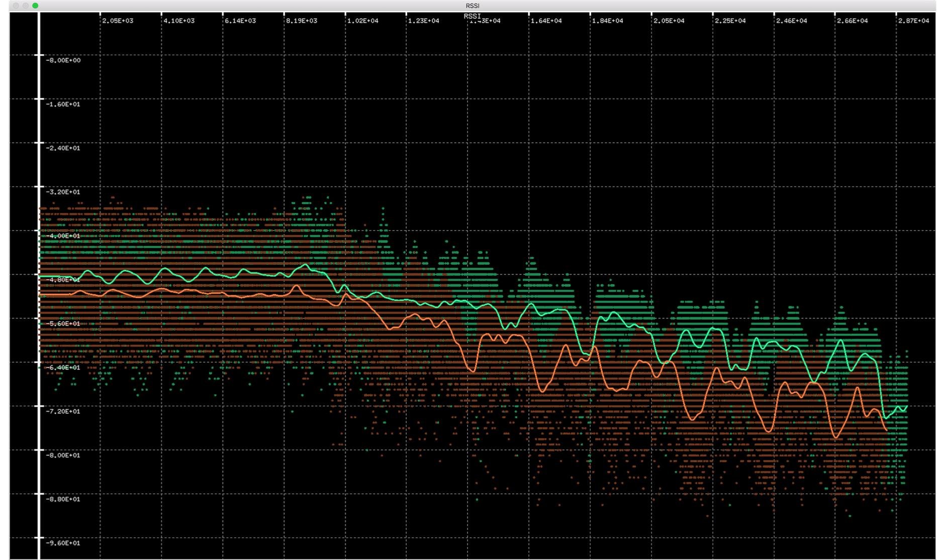Click x-axis label 2.25E+04
The image size is (945, 560).
point(730,21)
